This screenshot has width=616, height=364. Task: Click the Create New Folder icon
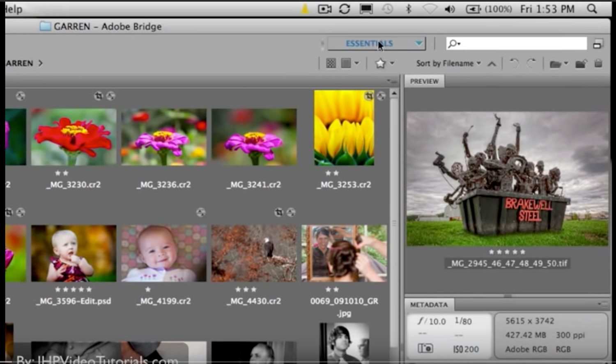[x=581, y=63]
